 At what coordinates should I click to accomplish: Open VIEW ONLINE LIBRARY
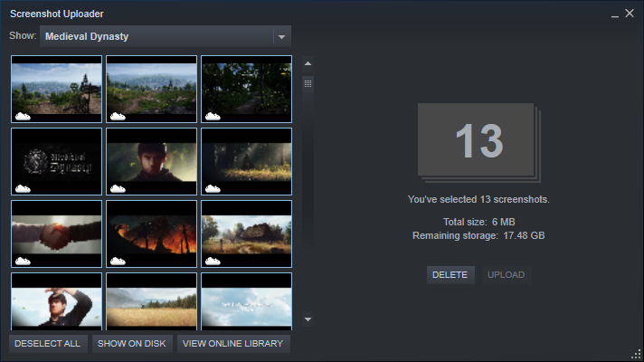[x=233, y=344]
